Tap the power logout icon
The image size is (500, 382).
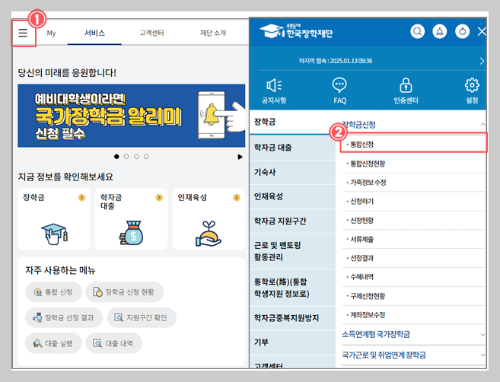point(462,32)
